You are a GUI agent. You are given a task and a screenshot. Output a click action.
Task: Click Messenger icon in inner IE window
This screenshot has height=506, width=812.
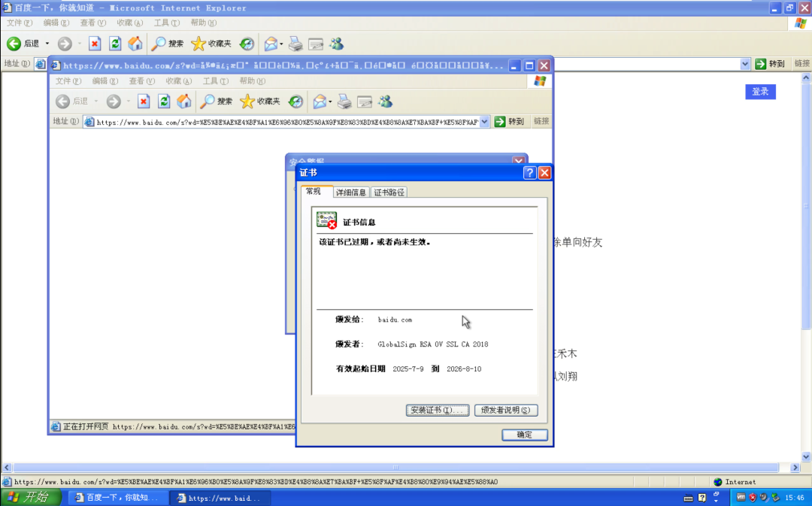pyautogui.click(x=385, y=101)
